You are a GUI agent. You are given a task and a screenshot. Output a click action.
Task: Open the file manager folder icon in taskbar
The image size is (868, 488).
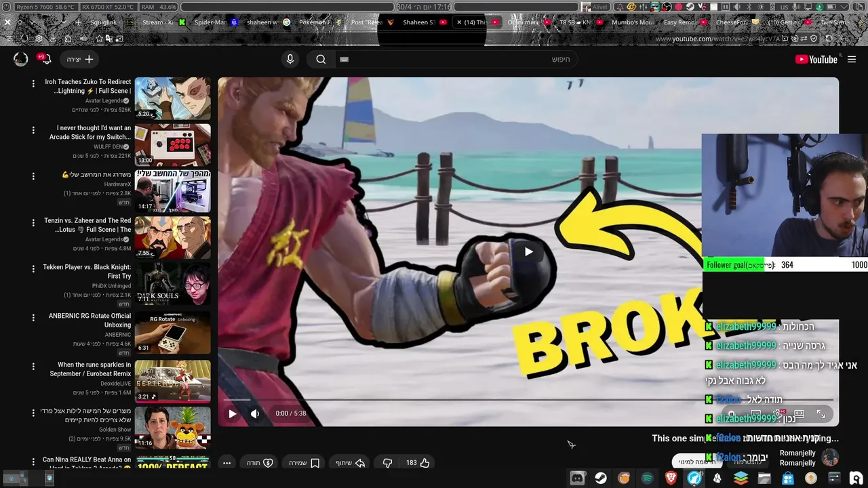[x=764, y=479]
